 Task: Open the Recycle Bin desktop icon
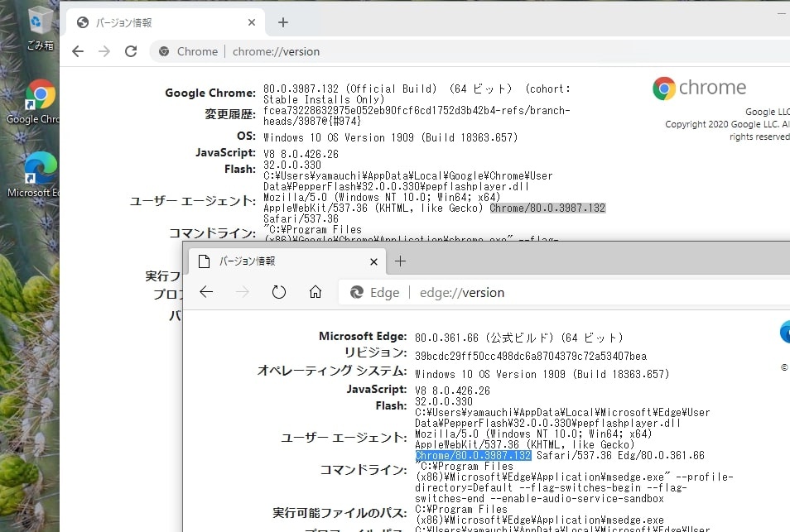[40, 29]
